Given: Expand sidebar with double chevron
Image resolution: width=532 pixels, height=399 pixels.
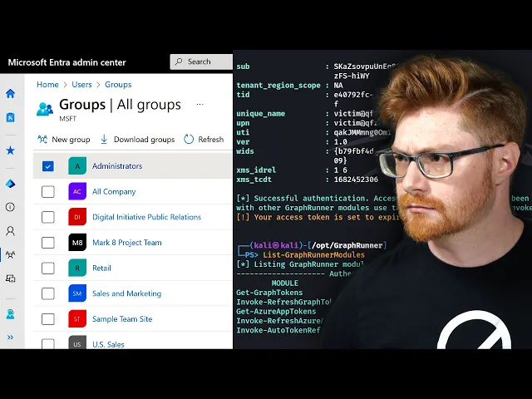Looking at the screenshot, I should [x=11, y=337].
